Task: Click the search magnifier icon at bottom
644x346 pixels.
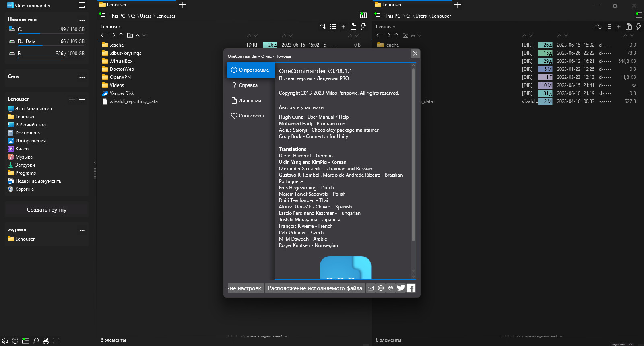Action: 36,340
